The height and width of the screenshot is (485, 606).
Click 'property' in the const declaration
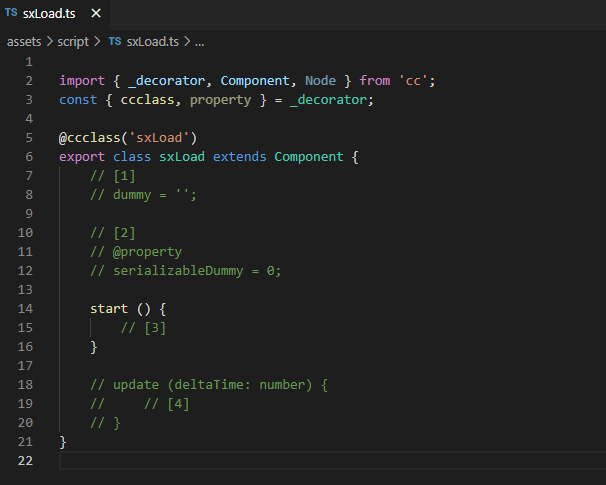pyautogui.click(x=220, y=100)
